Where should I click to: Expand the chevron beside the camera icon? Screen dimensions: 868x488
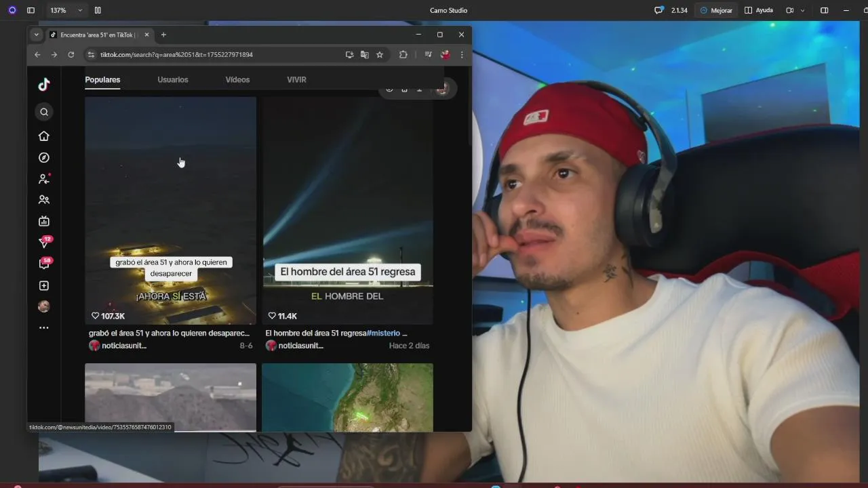pyautogui.click(x=804, y=10)
